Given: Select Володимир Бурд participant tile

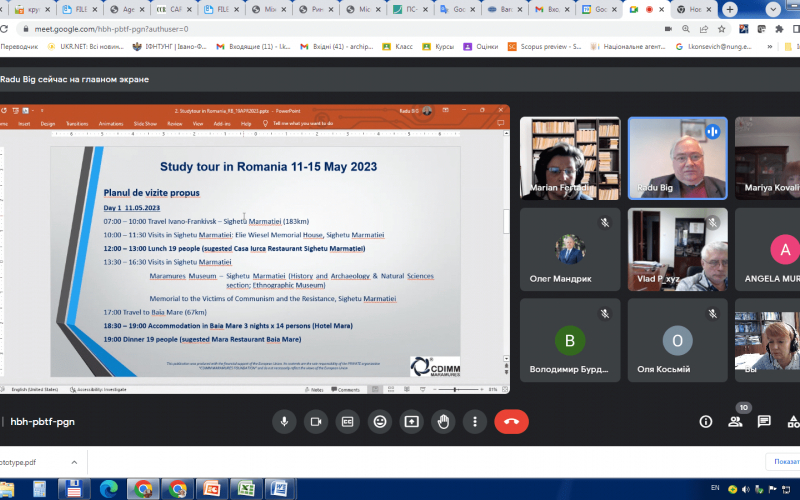Looking at the screenshot, I should [x=570, y=340].
